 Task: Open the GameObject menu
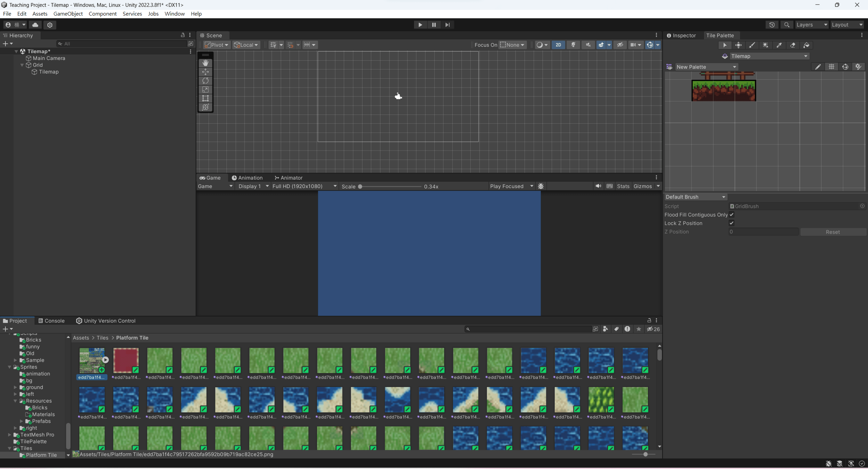tap(68, 14)
